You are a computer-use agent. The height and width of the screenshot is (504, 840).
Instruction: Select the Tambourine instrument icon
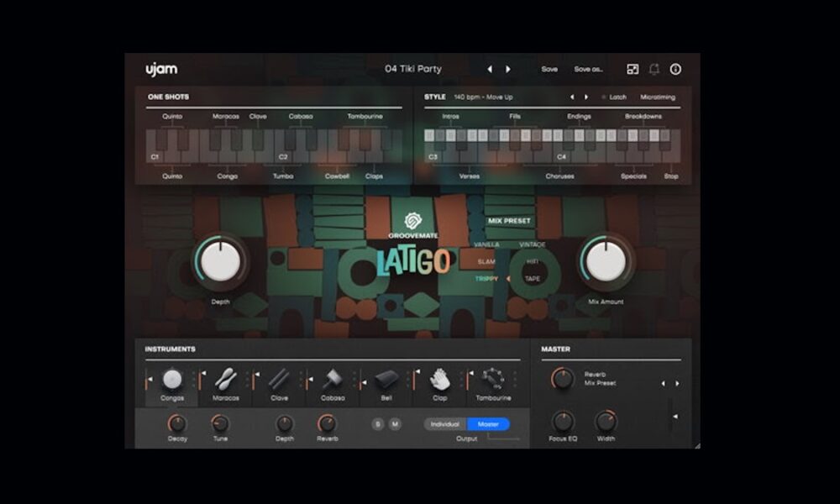(x=493, y=377)
